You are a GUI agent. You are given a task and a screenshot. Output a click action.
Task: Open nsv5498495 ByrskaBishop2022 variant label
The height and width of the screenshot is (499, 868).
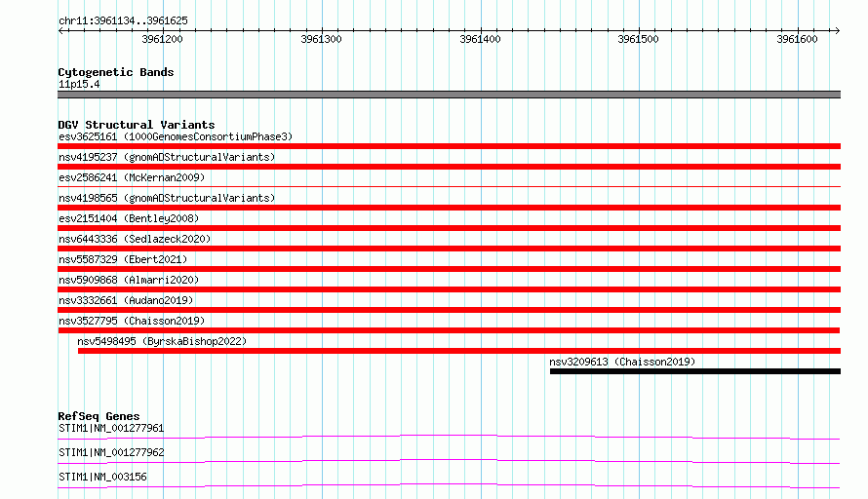coord(162,341)
